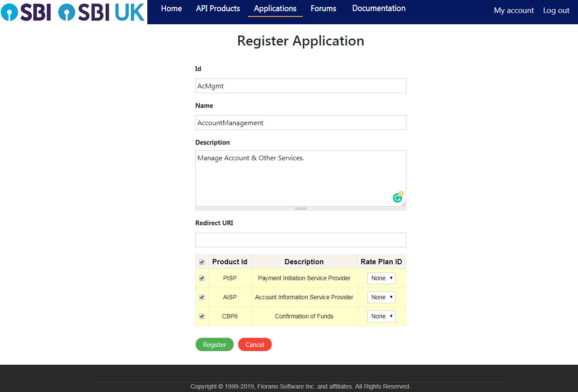Open the Rate Plan dropdown for CBPII
The image size is (578, 392).
click(x=381, y=316)
